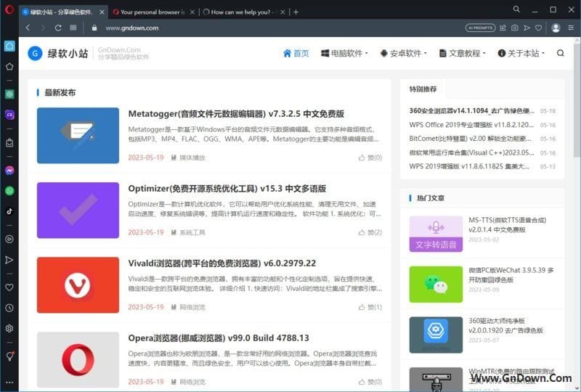Image resolution: width=581 pixels, height=392 pixels.
Task: Click the Opera logo article thumbnail
Action: click(78, 359)
